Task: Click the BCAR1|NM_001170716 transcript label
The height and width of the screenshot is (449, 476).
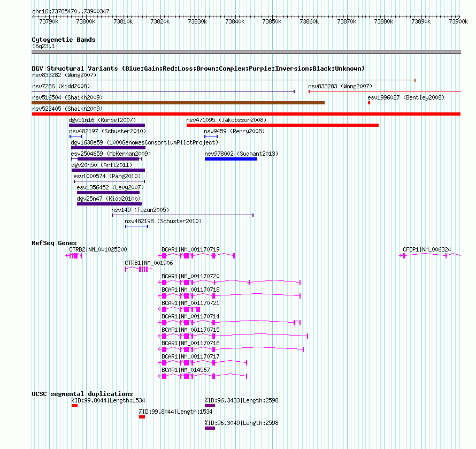Action: 190,343
